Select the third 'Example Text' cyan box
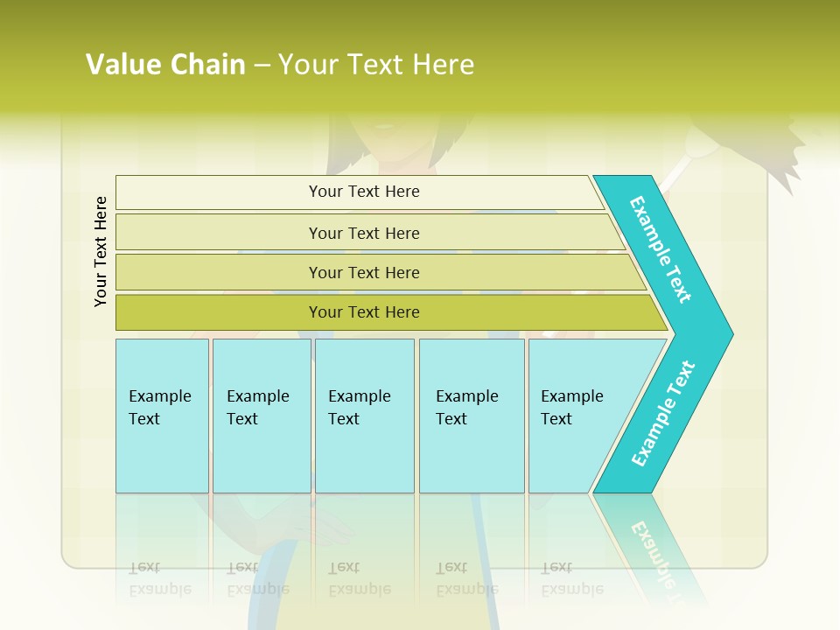The height and width of the screenshot is (630, 840). point(365,416)
